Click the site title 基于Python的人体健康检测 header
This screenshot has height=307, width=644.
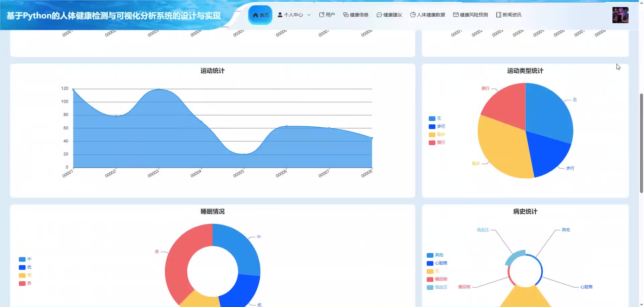point(114,16)
